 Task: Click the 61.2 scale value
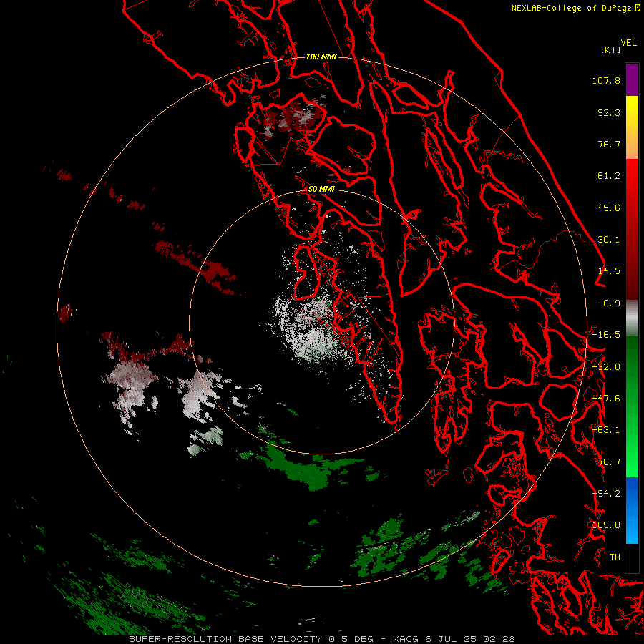pos(609,176)
